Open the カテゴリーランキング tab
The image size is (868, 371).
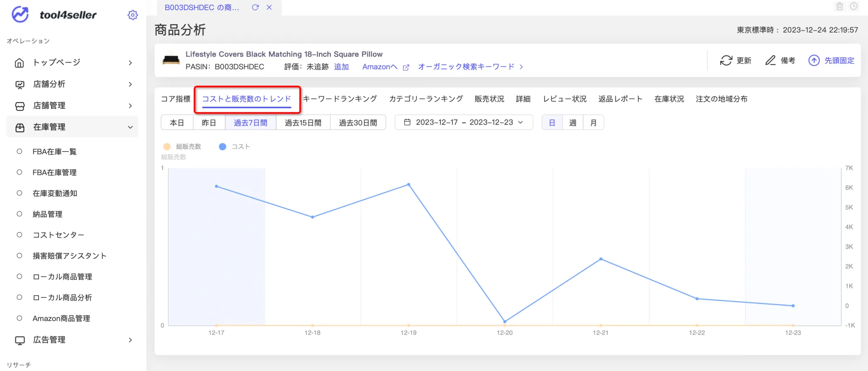coord(426,99)
